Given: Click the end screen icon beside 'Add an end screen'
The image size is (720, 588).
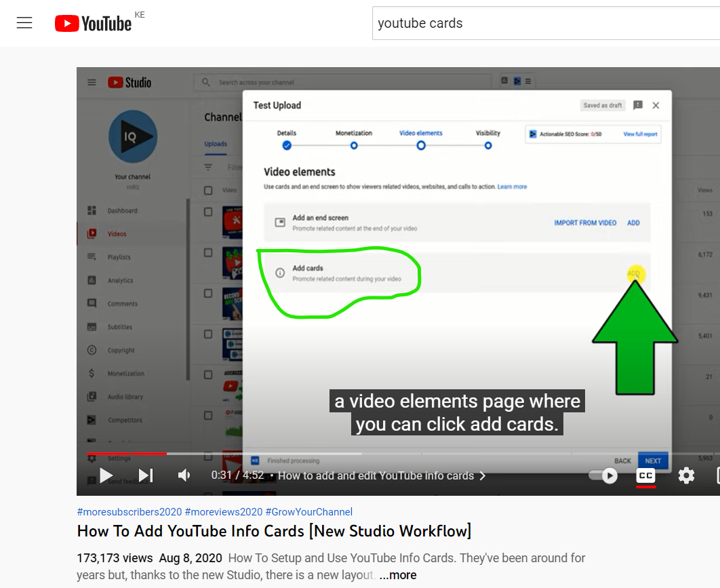Looking at the screenshot, I should click(279, 223).
